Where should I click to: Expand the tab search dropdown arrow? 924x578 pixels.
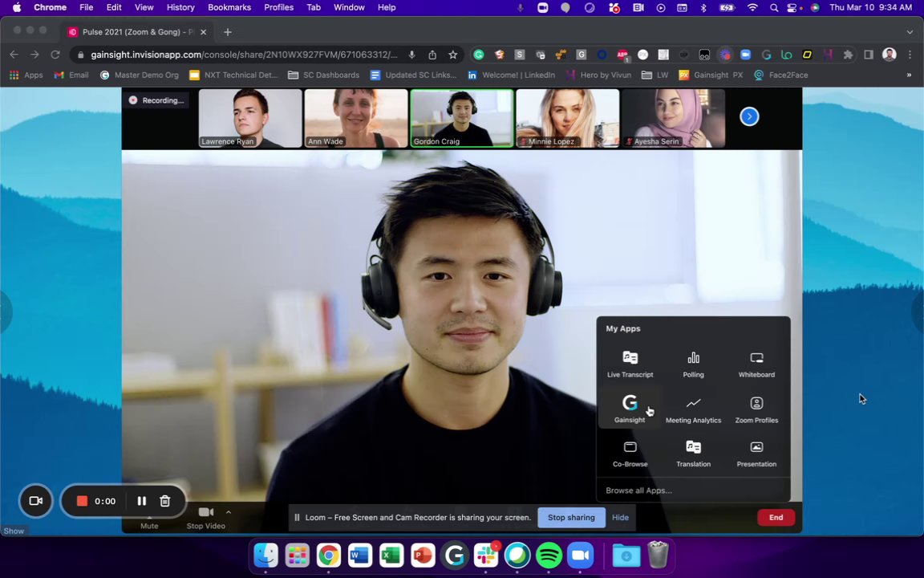[910, 32]
